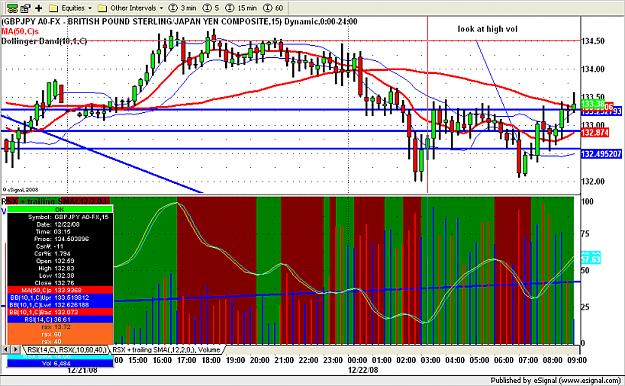This screenshot has height=386, width=625.
Task: Open the Other Intervals dropdown arrow
Action: [161, 8]
